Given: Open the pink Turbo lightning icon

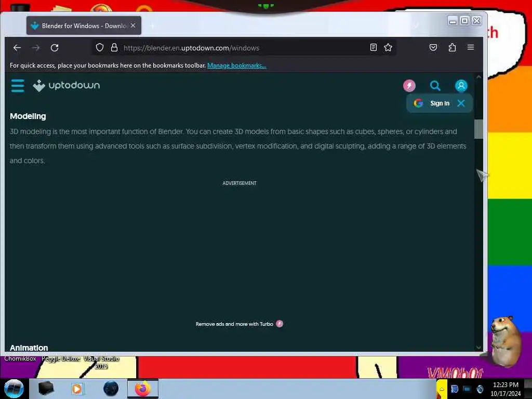Looking at the screenshot, I should pyautogui.click(x=409, y=86).
